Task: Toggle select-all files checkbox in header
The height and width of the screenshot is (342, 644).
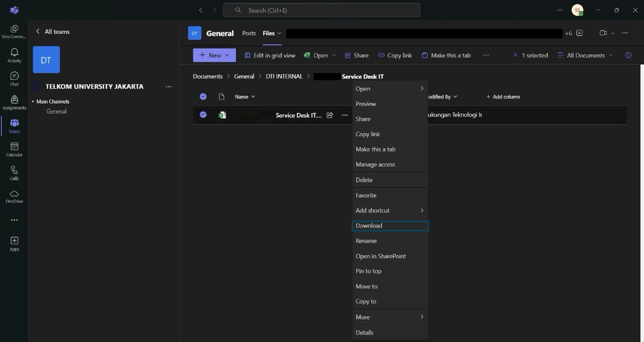Action: tap(203, 96)
